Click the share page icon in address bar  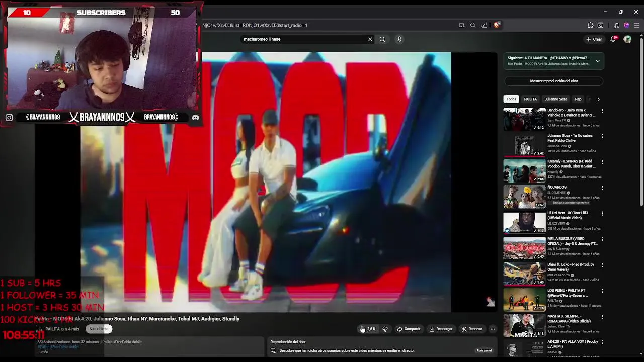(485, 25)
